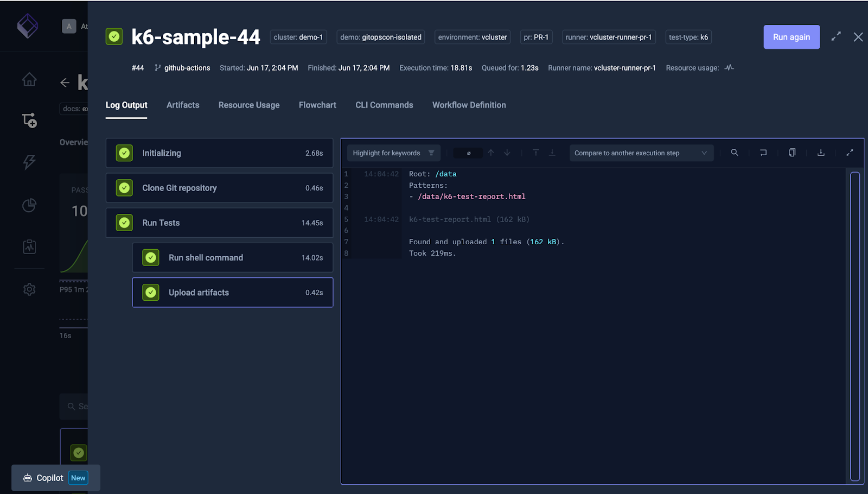Open the Status Pages clipboard icon

click(x=29, y=246)
